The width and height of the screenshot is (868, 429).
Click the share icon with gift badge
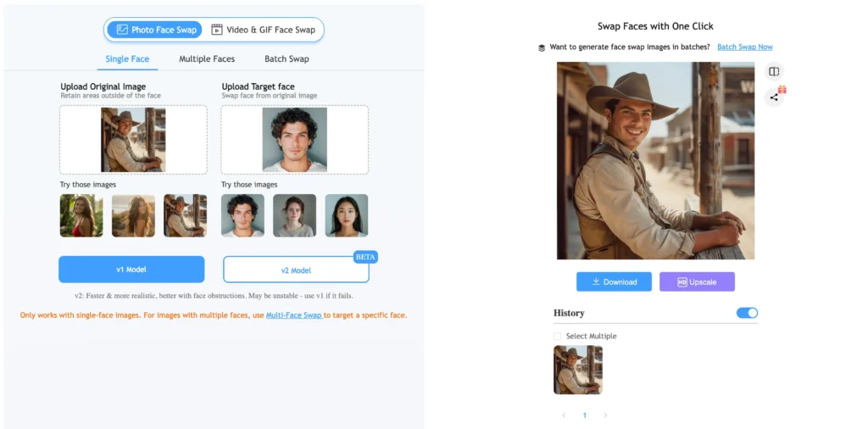773,97
